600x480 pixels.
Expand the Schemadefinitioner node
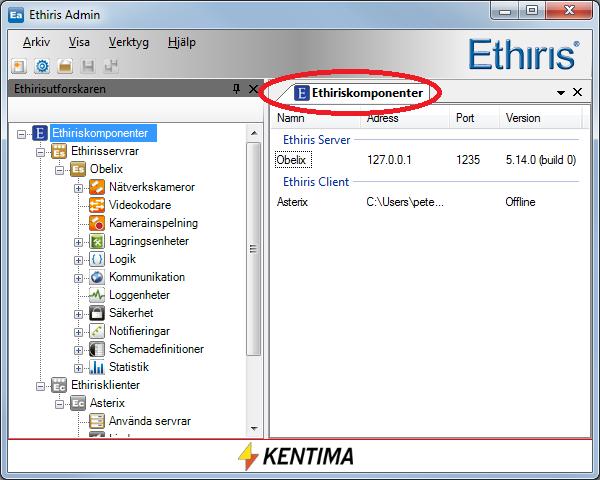tap(78, 350)
